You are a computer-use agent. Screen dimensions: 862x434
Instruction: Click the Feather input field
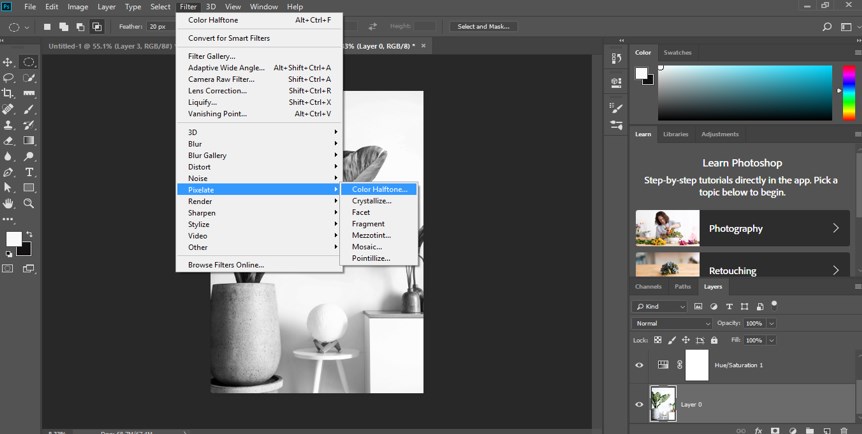pos(160,26)
